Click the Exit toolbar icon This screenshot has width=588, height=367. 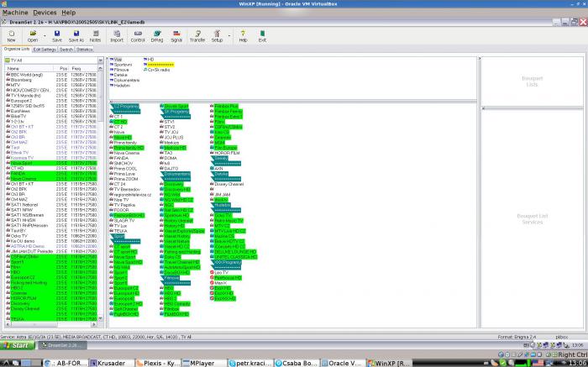click(x=262, y=36)
